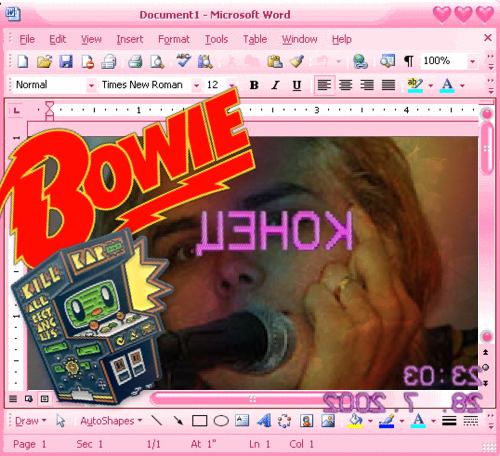Toggle Show/Hide paragraph marks
This screenshot has width=500, height=456.
409,61
